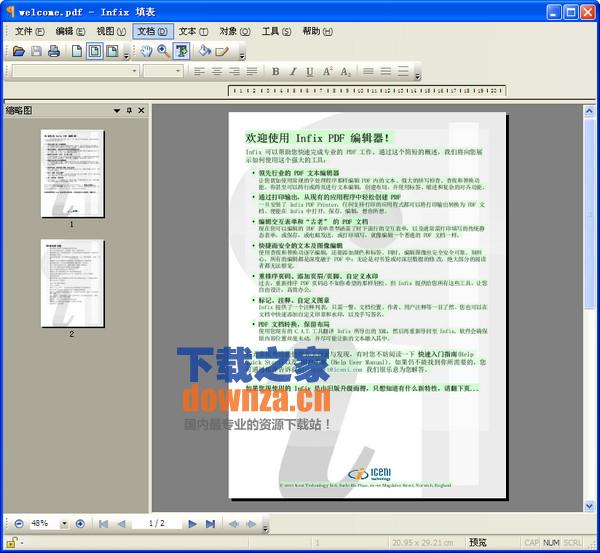Expand tools toolbar overflow options
This screenshot has height=553, width=600.
(x=242, y=56)
